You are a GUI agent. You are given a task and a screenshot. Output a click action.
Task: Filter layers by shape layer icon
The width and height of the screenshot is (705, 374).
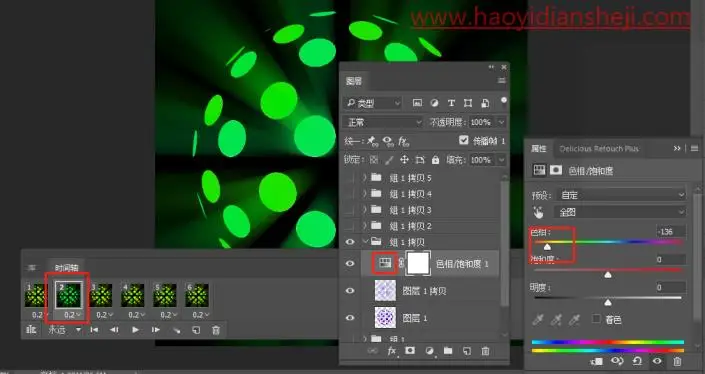[468, 103]
